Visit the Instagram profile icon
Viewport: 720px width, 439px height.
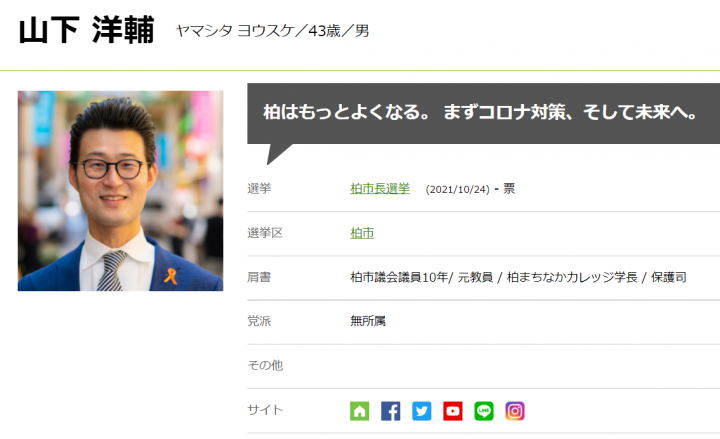pos(515,411)
